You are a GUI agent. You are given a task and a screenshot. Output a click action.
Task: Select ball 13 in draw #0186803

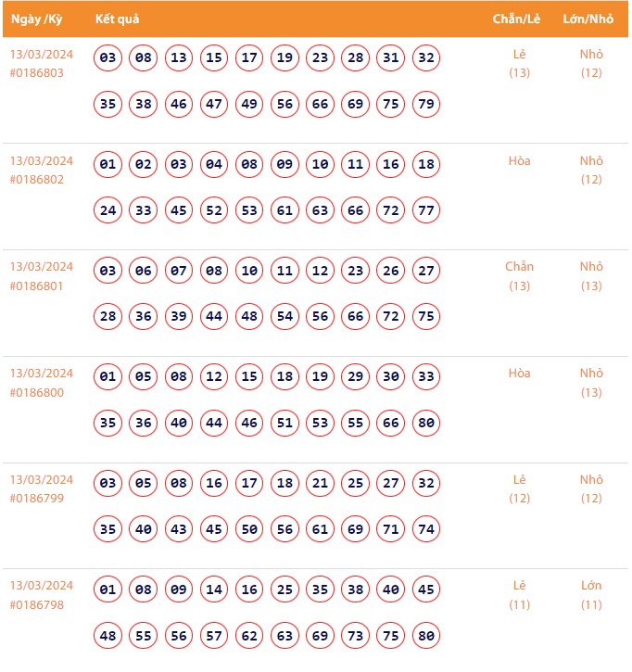(179, 58)
